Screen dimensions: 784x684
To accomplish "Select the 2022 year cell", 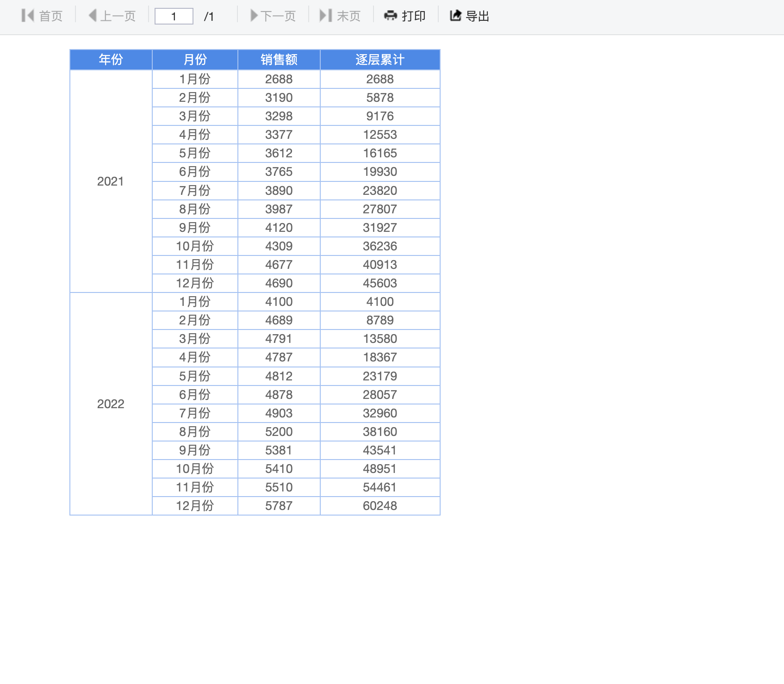I will pyautogui.click(x=111, y=404).
